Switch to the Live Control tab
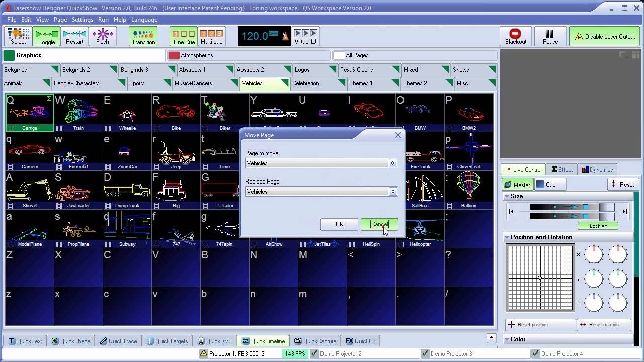This screenshot has height=362, width=644. pyautogui.click(x=524, y=170)
